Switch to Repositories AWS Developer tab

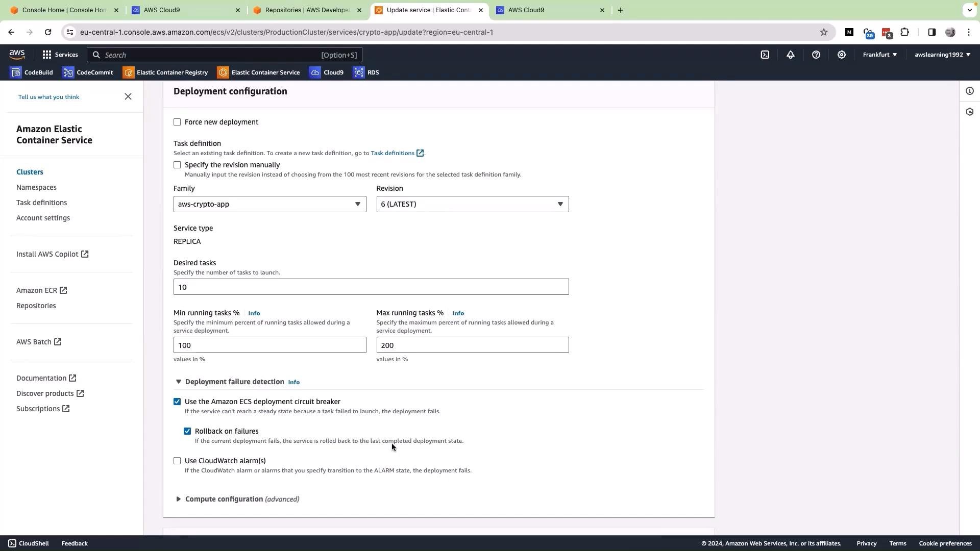coord(307,10)
